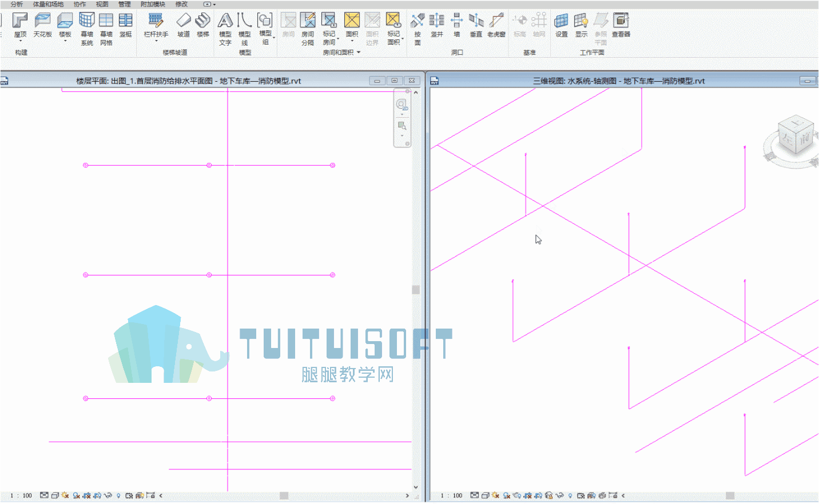
Task: Switch to the 修改 ribbon tab
Action: (181, 4)
